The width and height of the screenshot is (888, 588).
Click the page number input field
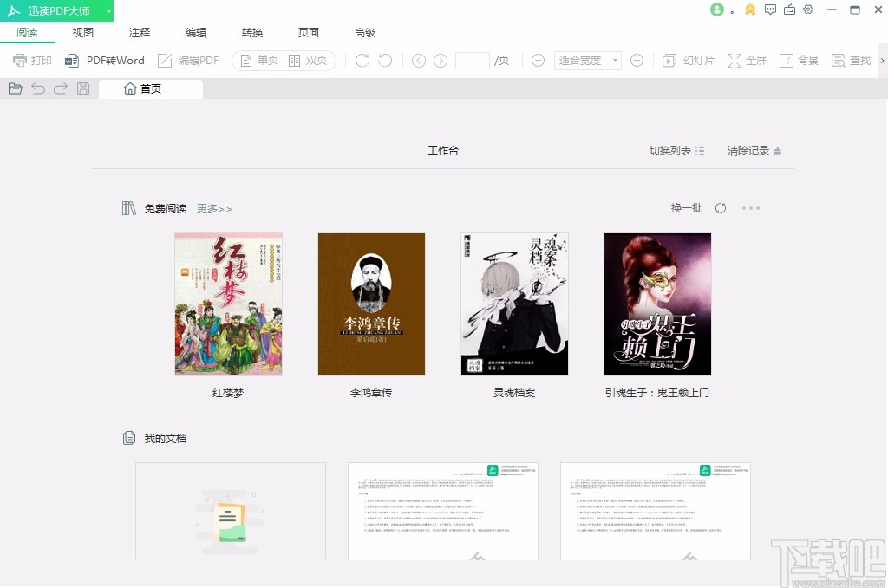[473, 60]
